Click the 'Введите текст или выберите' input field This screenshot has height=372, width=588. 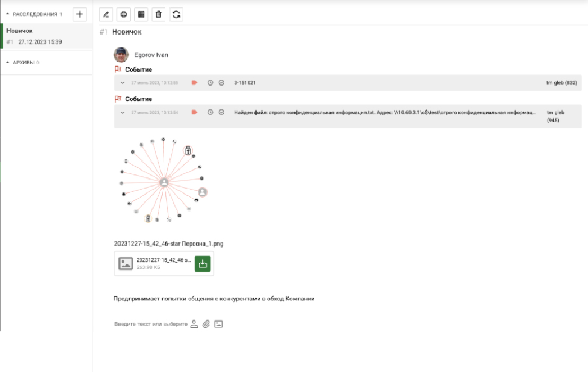tap(151, 324)
